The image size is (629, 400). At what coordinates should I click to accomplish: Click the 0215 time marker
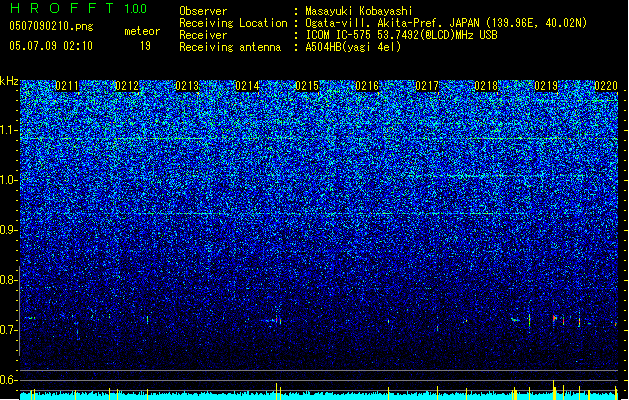point(307,86)
